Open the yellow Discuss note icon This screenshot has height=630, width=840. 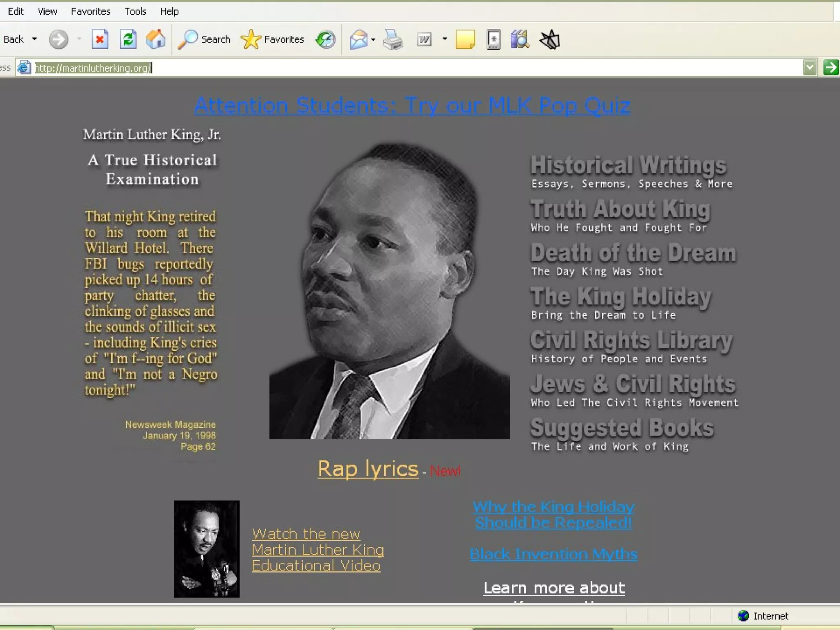click(x=465, y=39)
